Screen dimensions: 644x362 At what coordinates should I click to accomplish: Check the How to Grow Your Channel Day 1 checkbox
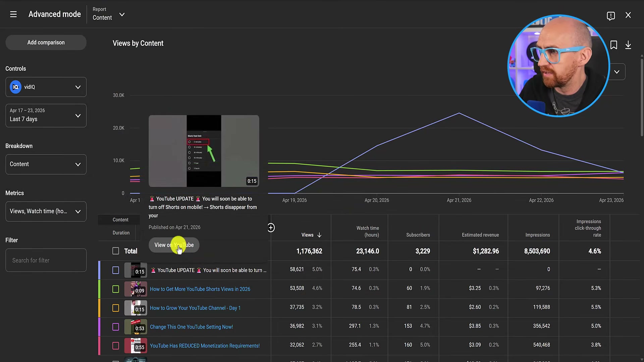pos(116,308)
